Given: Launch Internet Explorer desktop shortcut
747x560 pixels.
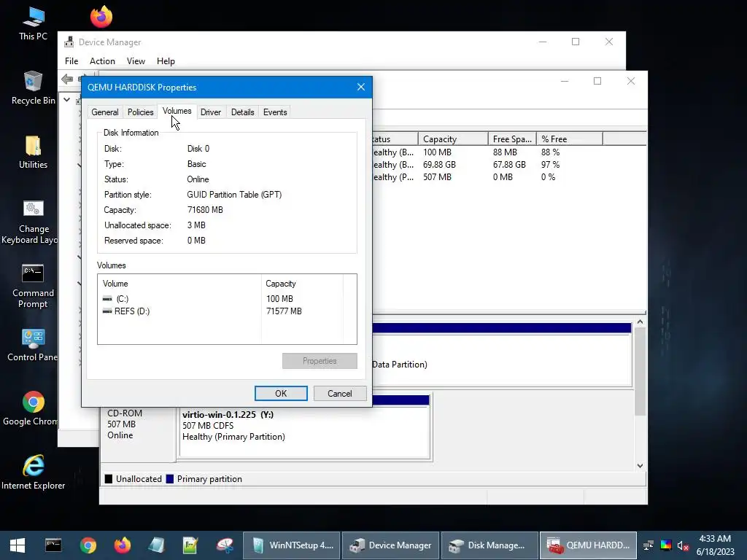Looking at the screenshot, I should coord(33,472).
